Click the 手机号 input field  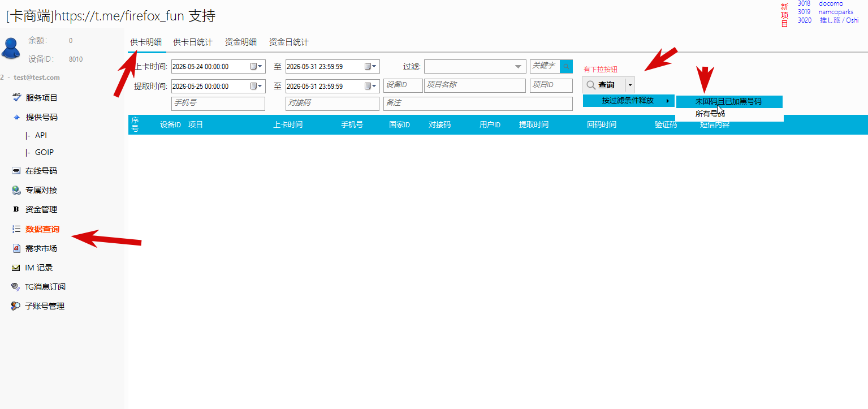click(x=218, y=104)
